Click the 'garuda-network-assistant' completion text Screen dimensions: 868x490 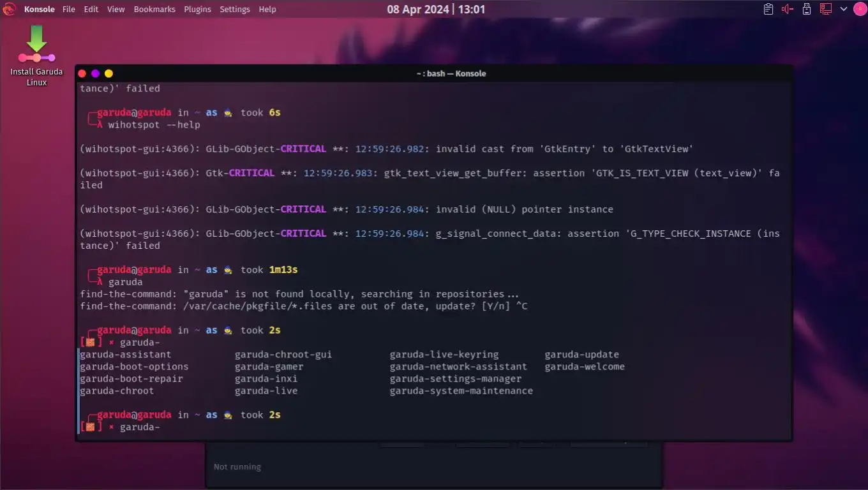coord(459,366)
